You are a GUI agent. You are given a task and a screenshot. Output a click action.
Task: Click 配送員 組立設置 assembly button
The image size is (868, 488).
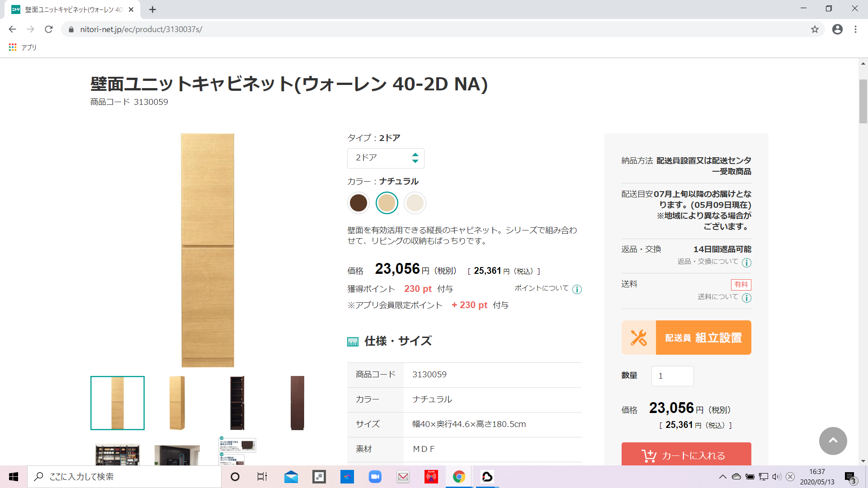pyautogui.click(x=686, y=338)
